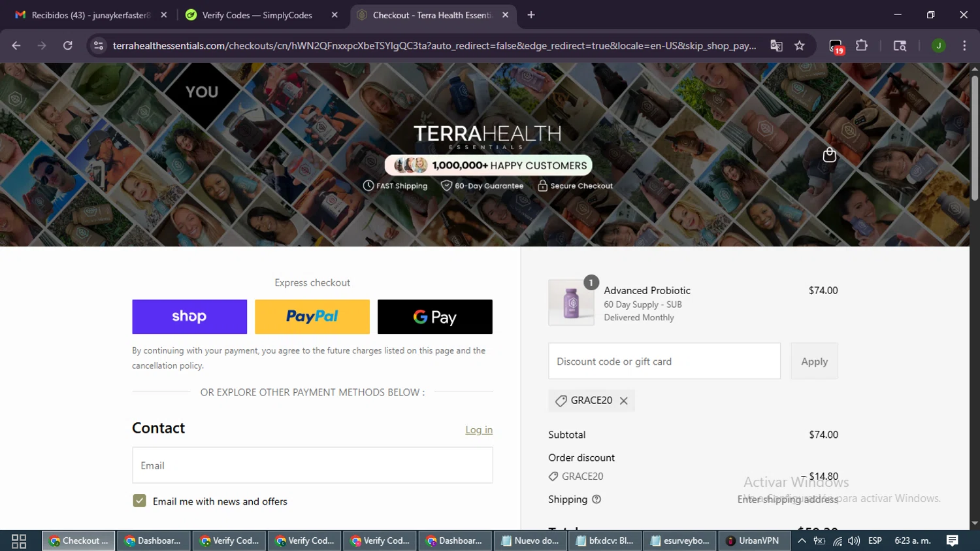
Task: Open the UrbanVPN taskbar item
Action: pyautogui.click(x=753, y=541)
